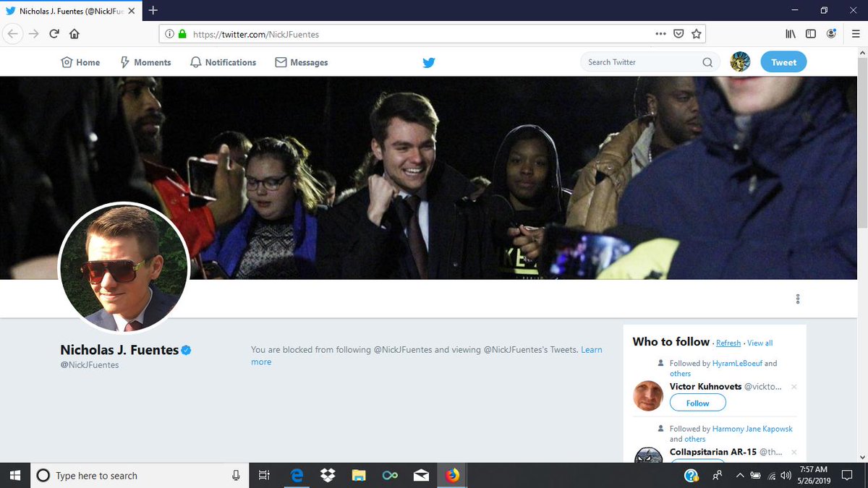Go forward with the browser forward arrow
868x488 pixels.
pyautogui.click(x=33, y=34)
